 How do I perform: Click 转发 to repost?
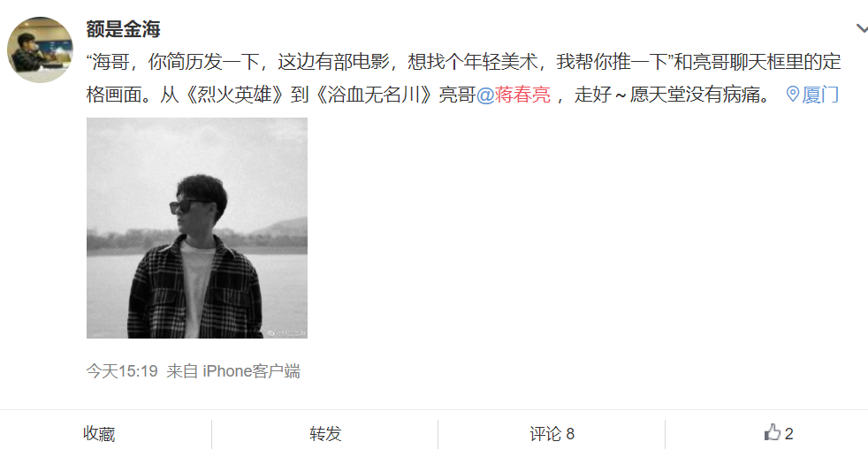325,434
